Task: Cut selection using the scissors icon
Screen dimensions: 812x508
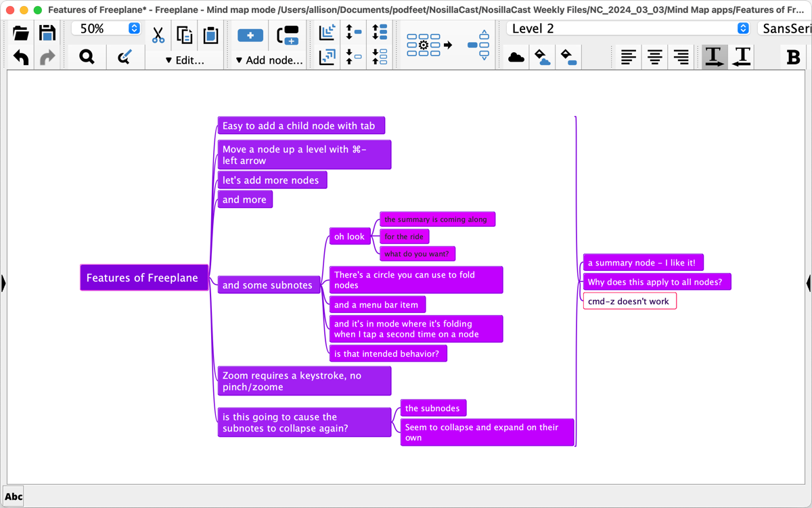Action: coord(158,35)
